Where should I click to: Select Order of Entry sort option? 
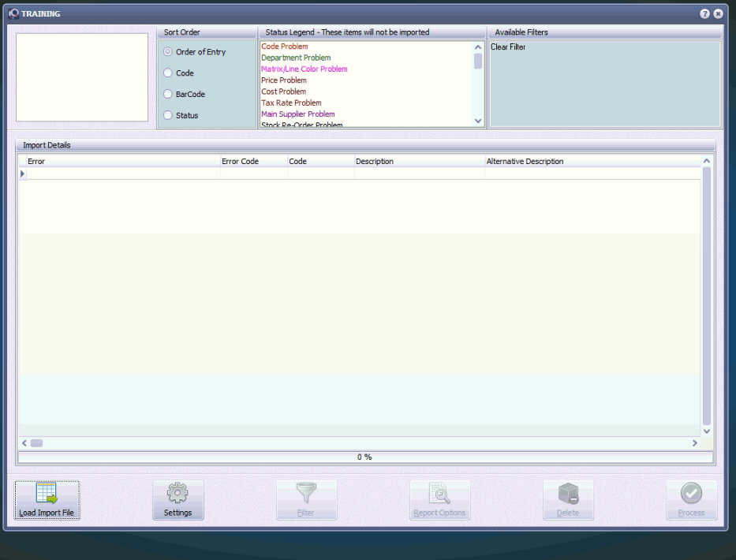[194, 51]
